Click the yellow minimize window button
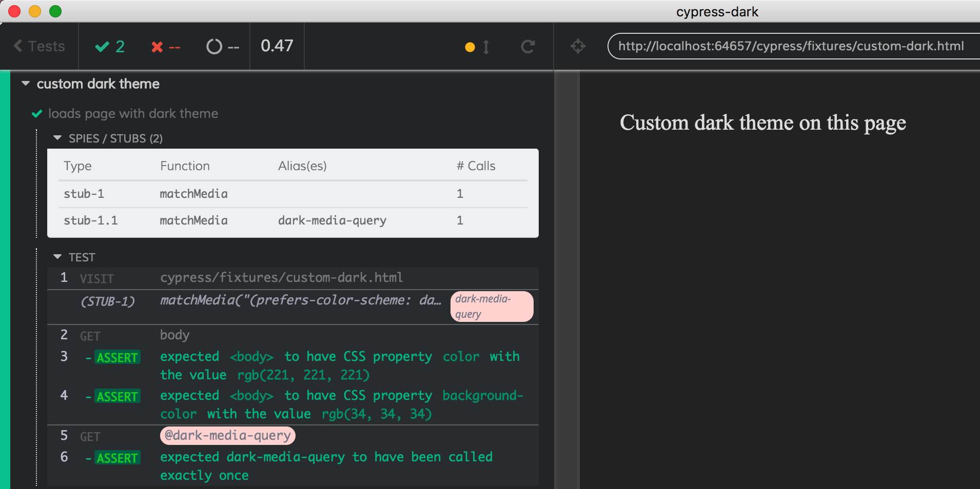 (x=35, y=11)
